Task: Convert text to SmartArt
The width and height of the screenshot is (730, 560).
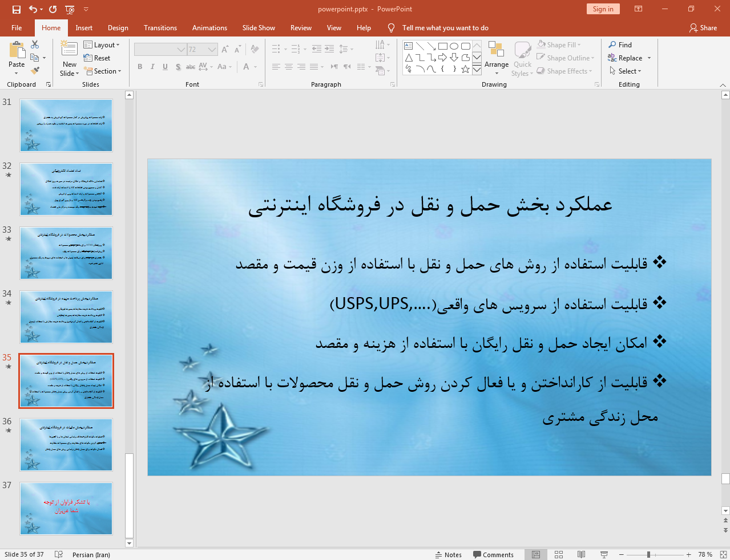Action: (x=383, y=71)
